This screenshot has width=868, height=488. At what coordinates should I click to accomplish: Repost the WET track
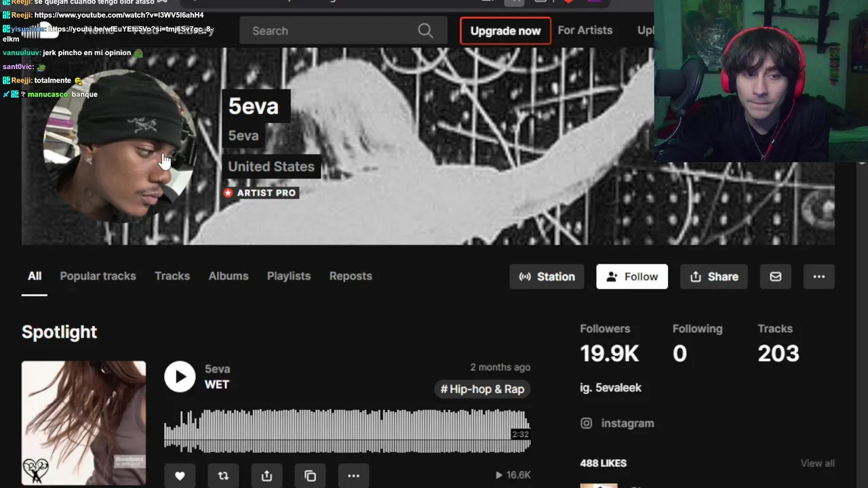click(223, 476)
